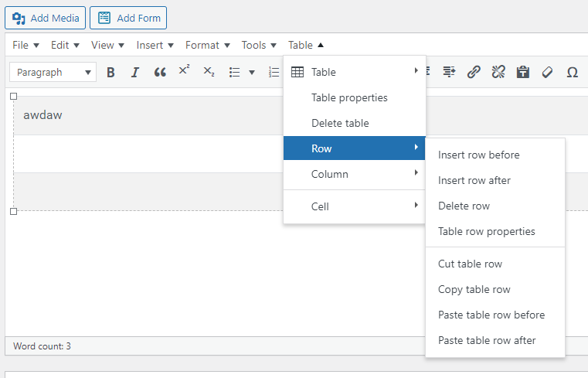The image size is (588, 378).
Task: Click the insert link icon
Action: [474, 72]
